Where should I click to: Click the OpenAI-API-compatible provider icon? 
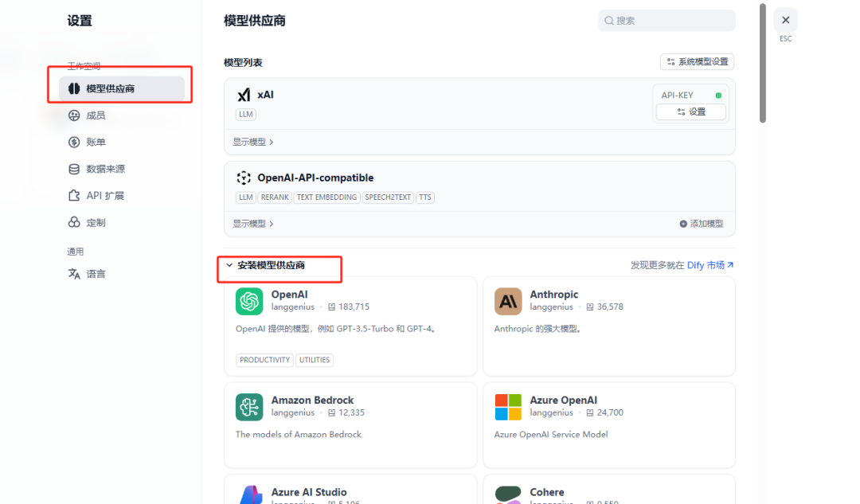[244, 178]
